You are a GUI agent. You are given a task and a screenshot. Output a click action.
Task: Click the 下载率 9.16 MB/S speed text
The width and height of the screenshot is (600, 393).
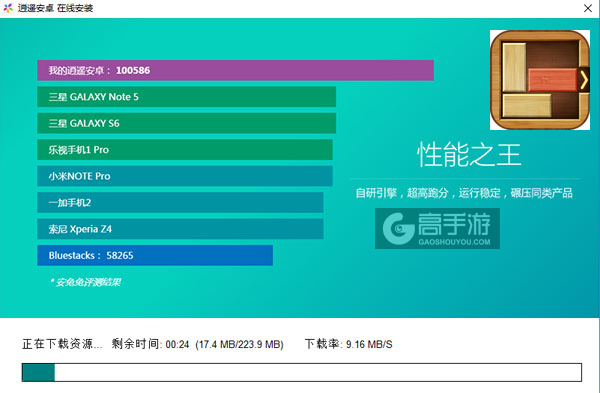349,344
